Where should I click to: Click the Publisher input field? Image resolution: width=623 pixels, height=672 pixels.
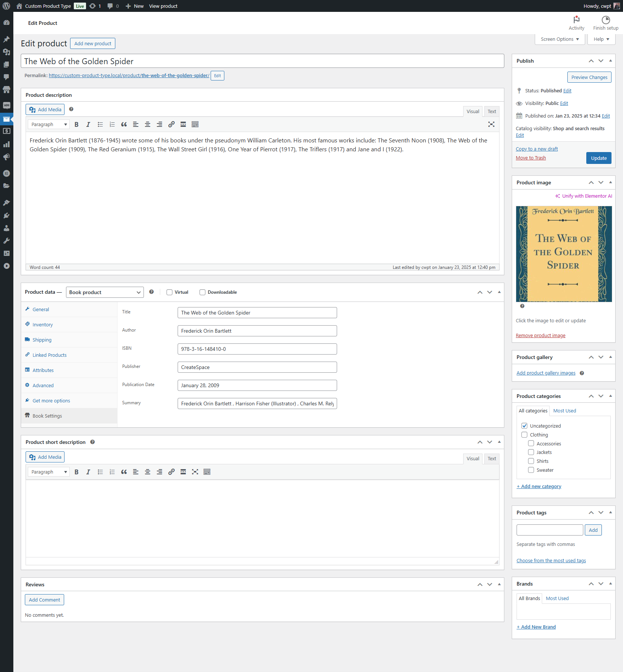point(257,368)
